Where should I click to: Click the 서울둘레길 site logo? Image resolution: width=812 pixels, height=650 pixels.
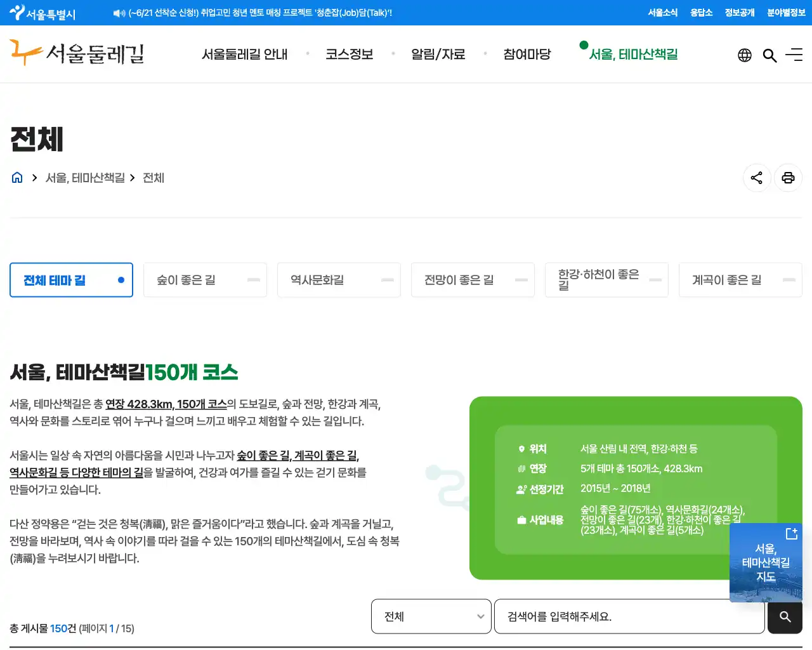click(77, 53)
